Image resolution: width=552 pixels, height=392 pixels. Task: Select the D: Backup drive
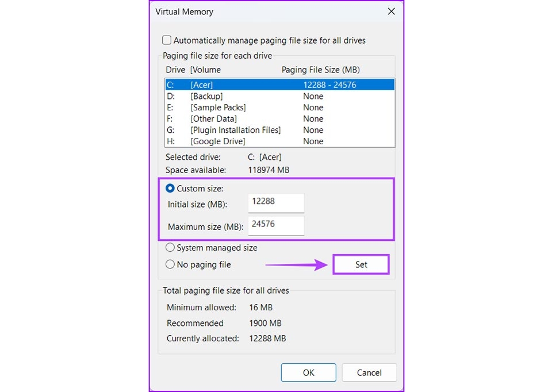(x=230, y=96)
